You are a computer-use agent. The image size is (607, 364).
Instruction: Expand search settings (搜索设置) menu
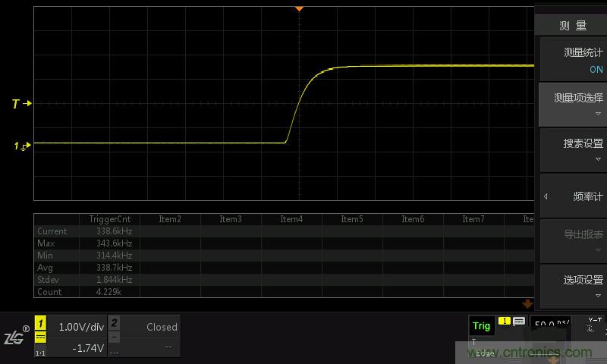[x=574, y=149]
